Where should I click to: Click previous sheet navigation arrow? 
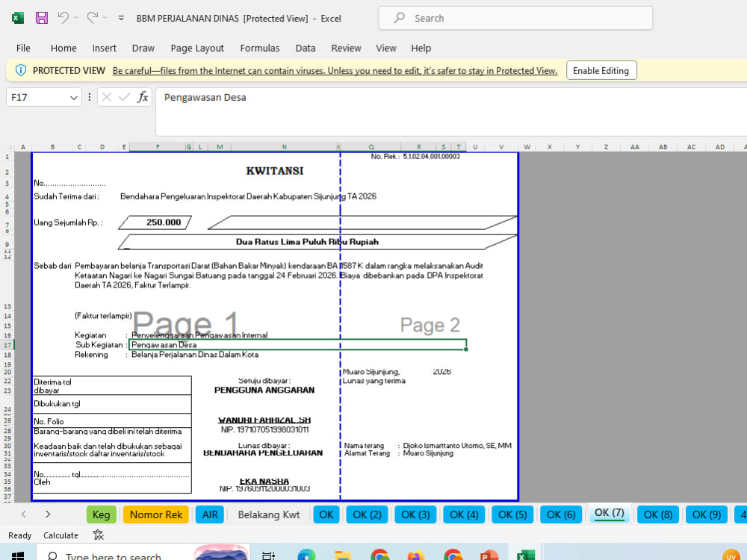click(24, 514)
